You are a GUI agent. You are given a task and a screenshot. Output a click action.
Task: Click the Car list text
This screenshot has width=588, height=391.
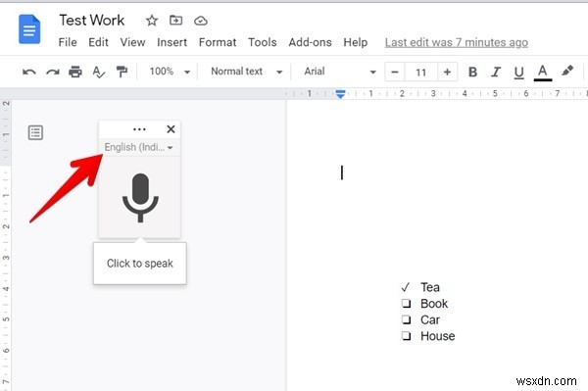(430, 319)
